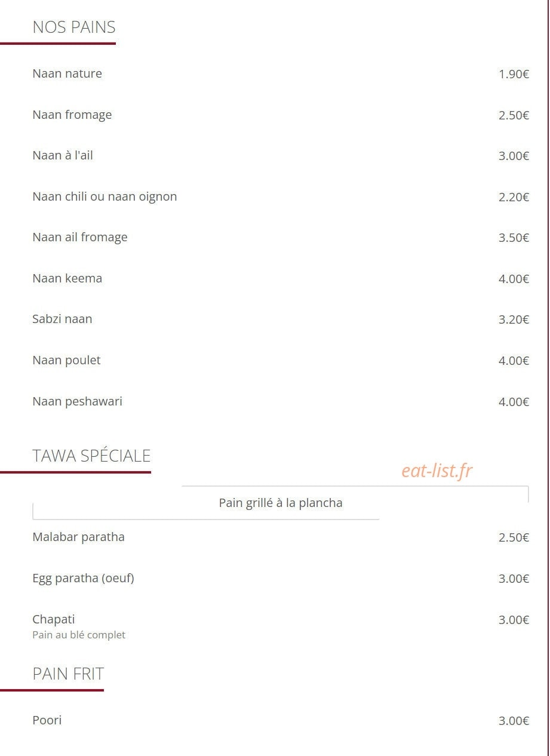Viewport: 550px width, 756px height.
Task: Select Naan chili ou naan oignon
Action: point(105,196)
